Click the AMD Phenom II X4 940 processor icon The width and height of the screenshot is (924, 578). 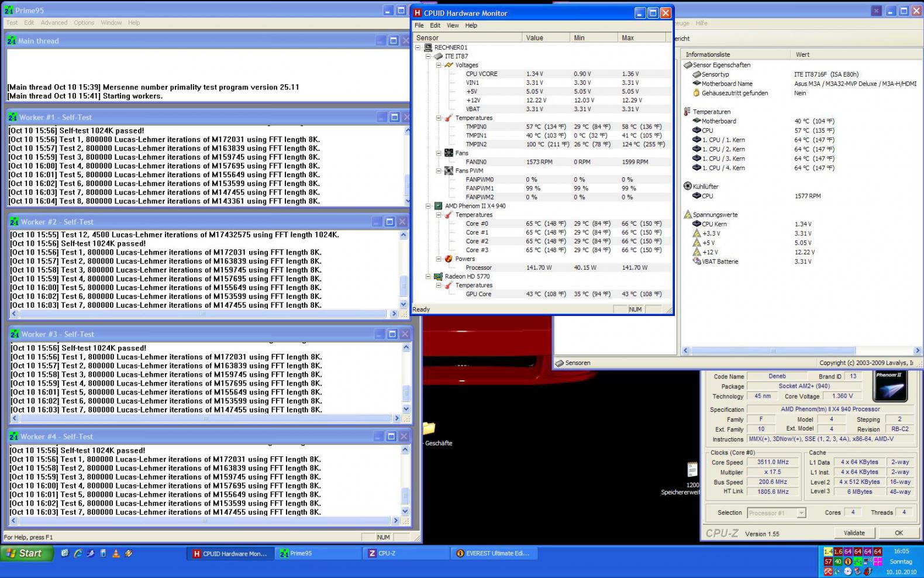pos(438,206)
